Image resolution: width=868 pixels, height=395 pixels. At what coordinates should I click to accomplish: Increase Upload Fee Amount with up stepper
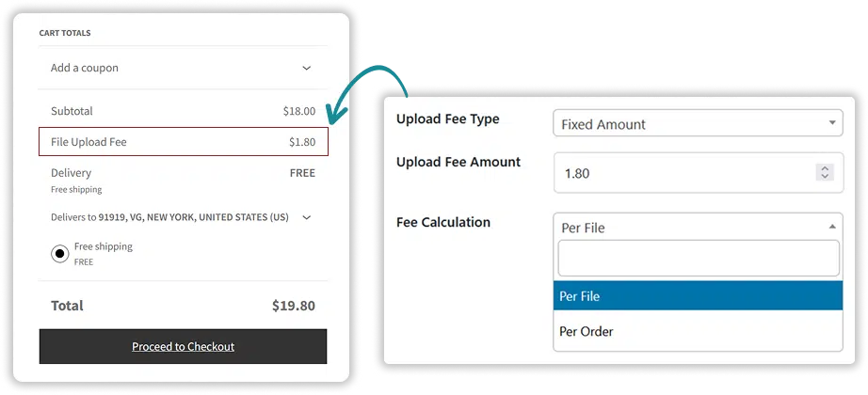pyautogui.click(x=825, y=167)
